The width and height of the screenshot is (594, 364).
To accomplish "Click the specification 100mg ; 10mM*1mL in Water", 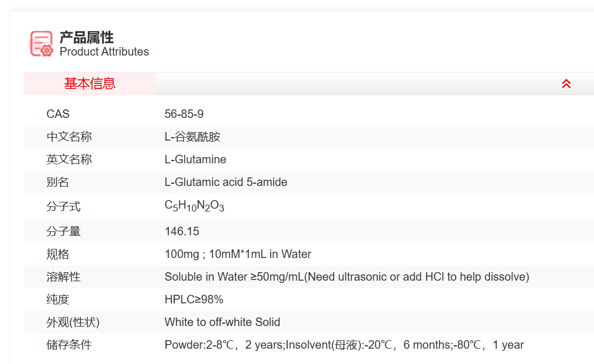I will tap(238, 254).
